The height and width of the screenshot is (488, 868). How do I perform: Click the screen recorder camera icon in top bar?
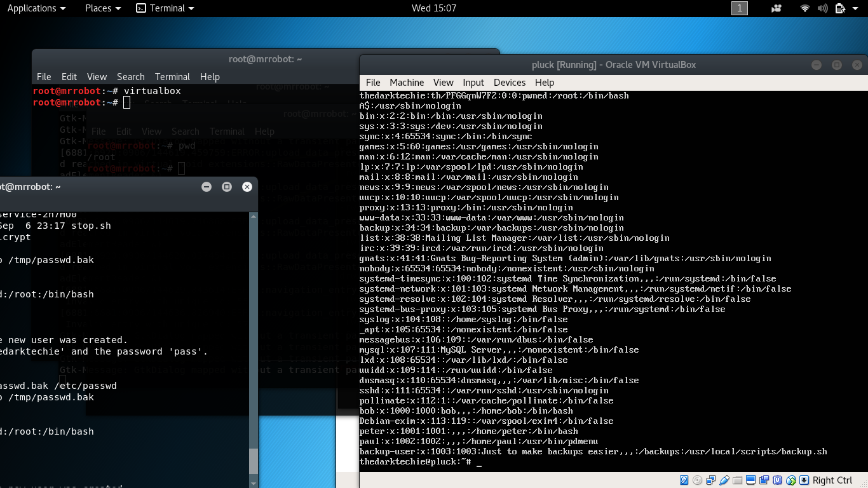click(x=776, y=8)
